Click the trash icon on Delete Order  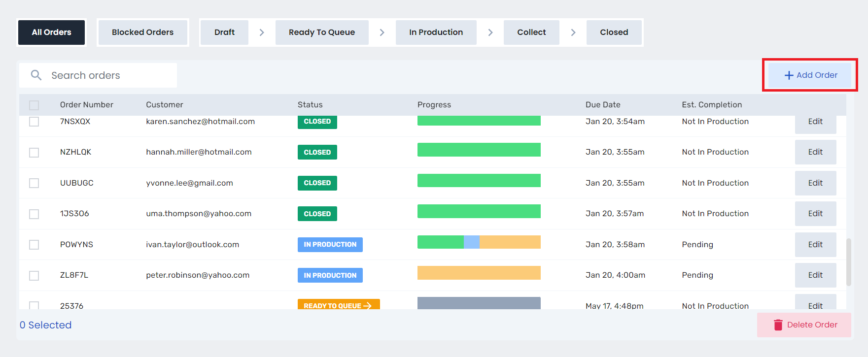click(x=778, y=325)
